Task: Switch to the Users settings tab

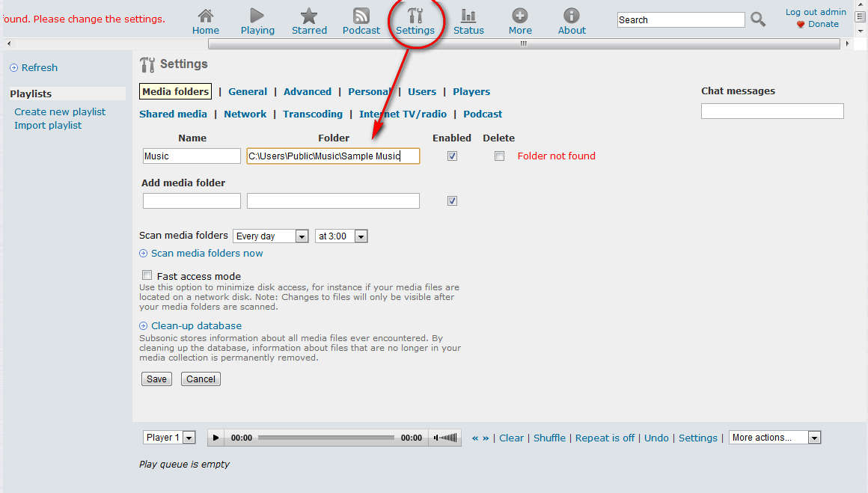Action: pos(422,92)
